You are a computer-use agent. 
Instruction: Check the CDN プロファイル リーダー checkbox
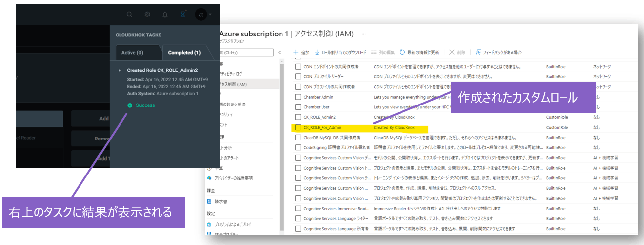tap(298, 76)
